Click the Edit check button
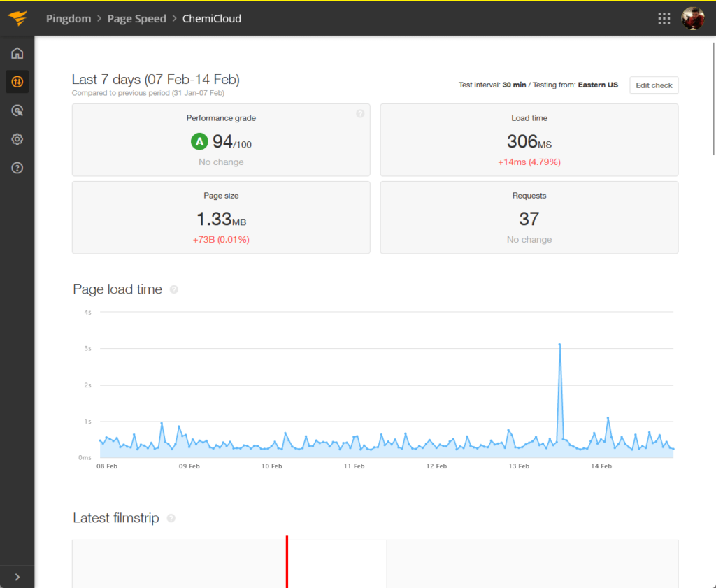The height and width of the screenshot is (588, 716). (x=654, y=85)
